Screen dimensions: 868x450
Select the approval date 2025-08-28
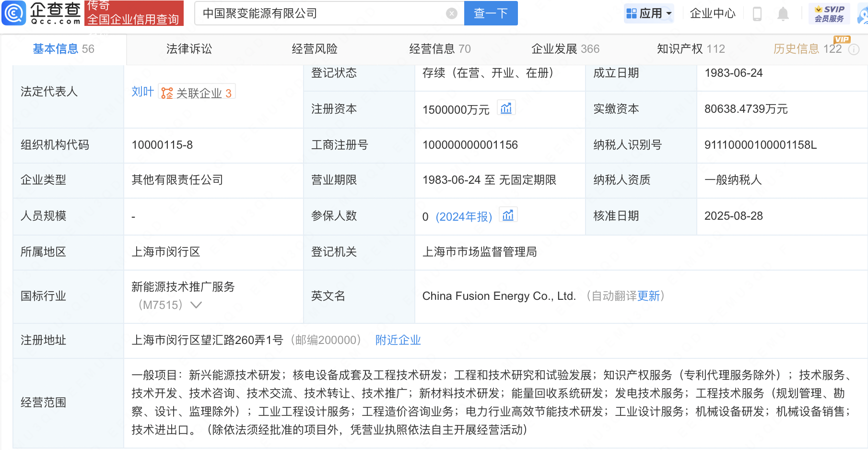[x=733, y=216]
